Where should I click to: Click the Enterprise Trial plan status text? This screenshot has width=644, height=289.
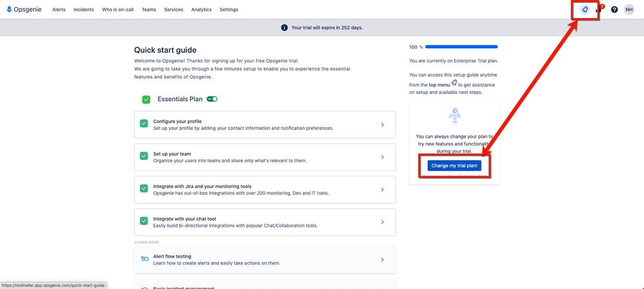[453, 61]
